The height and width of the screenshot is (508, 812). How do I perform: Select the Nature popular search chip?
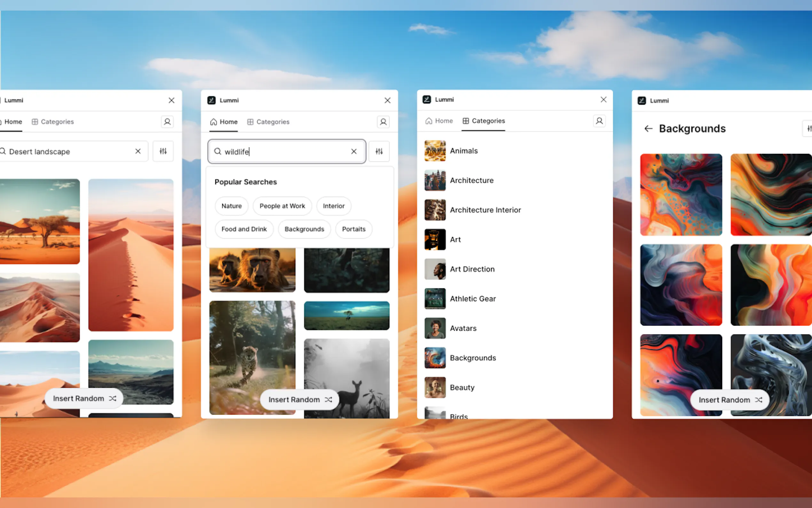(231, 206)
